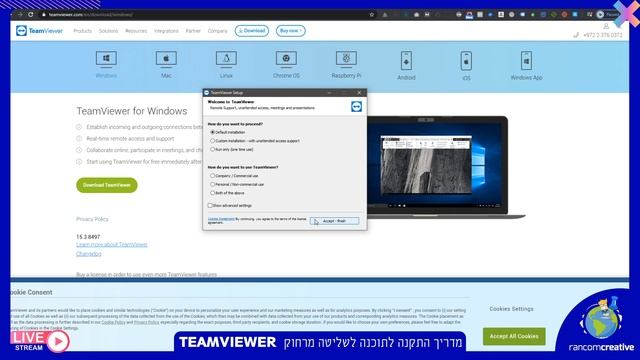Open the Products menu
Screen dimensions: 640x360
coord(82,31)
